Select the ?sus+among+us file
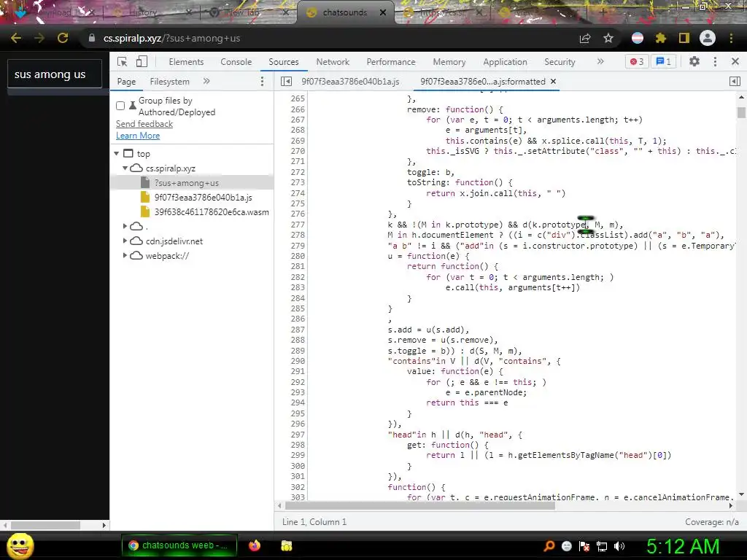Screen dimensions: 747x560 pos(192,183)
